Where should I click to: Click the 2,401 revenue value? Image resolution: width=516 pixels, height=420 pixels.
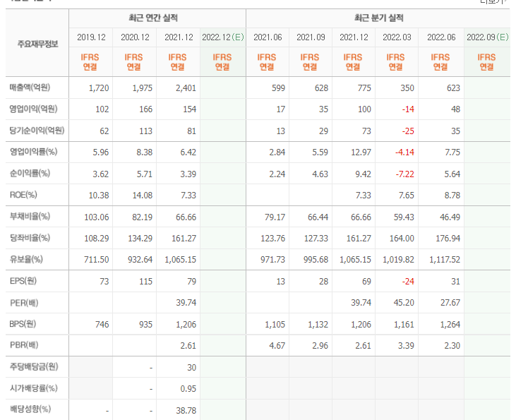tap(186, 88)
